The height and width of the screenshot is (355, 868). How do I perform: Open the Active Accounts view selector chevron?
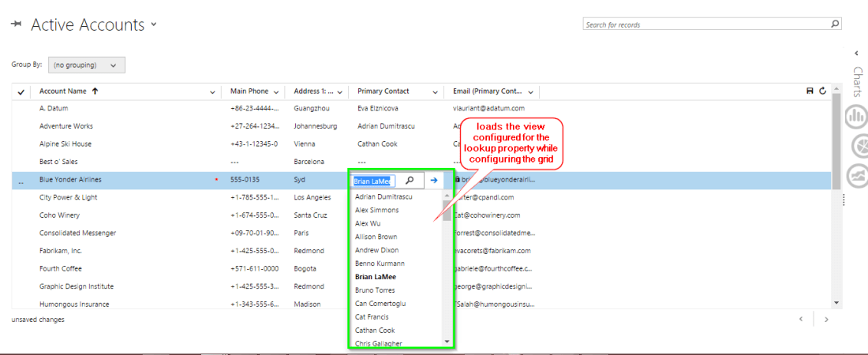tap(154, 24)
